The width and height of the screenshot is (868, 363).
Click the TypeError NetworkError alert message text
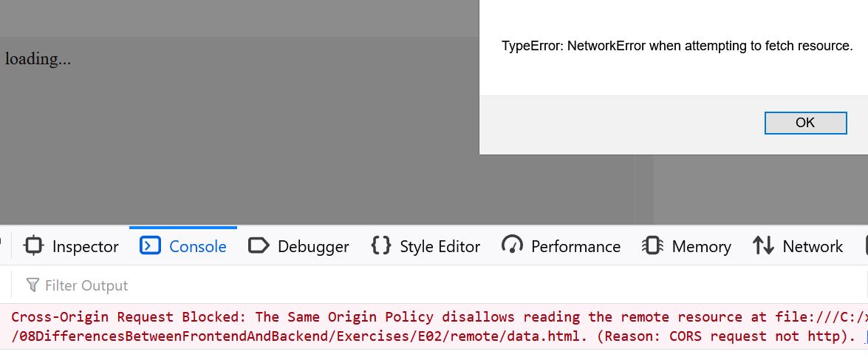tap(677, 46)
